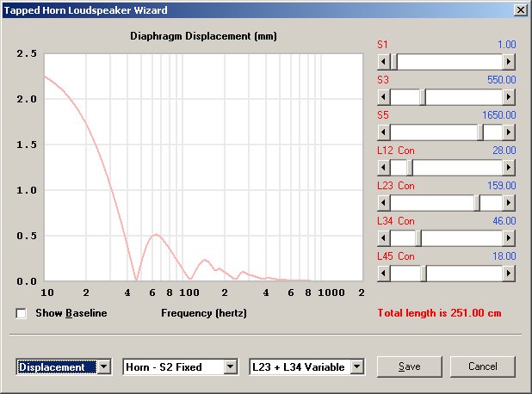Click the L23 Con label
Viewport: 532px width, 394px height.
pos(396,186)
